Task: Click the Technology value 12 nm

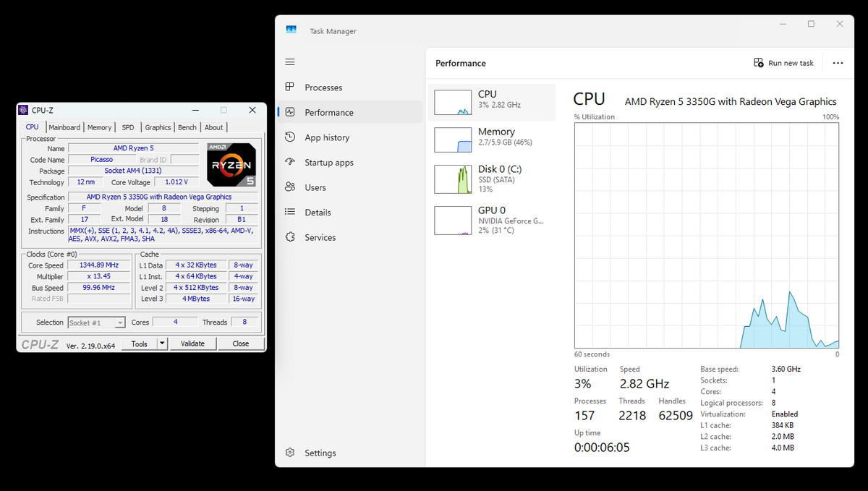Action: pos(85,182)
